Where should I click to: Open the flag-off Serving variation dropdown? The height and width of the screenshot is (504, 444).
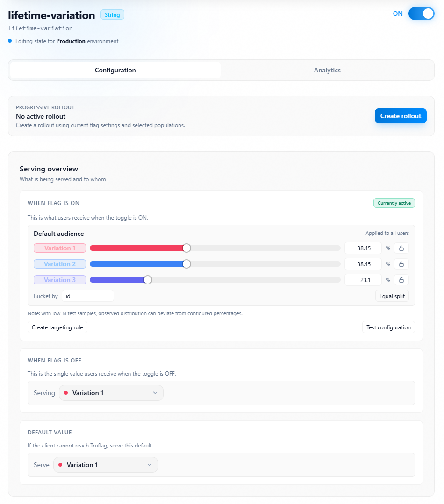click(111, 393)
